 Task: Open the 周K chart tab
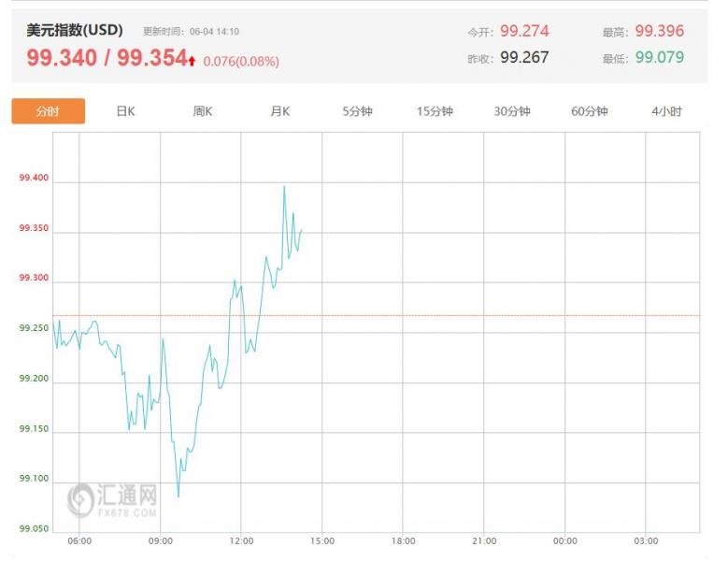(x=203, y=111)
